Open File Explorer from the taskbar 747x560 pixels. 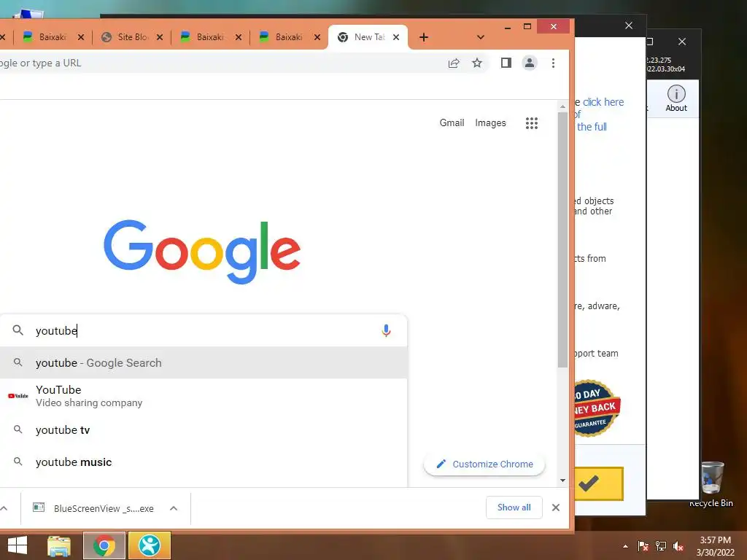coord(59,545)
